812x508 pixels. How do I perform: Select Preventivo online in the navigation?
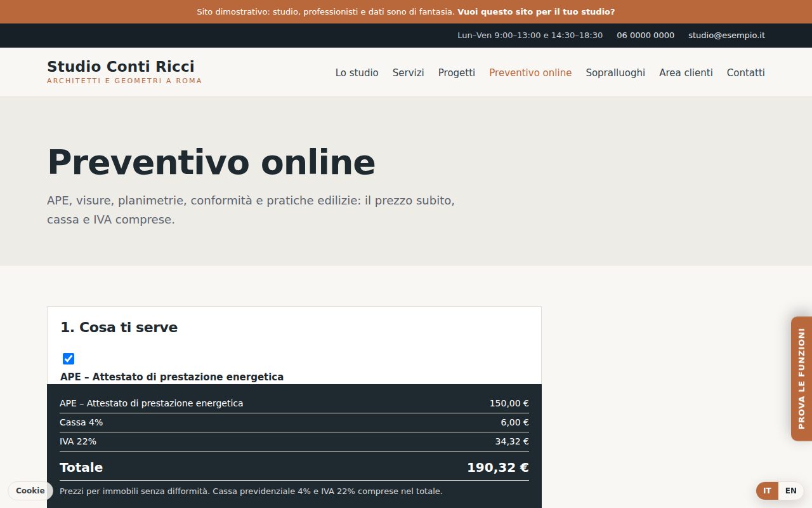(530, 73)
